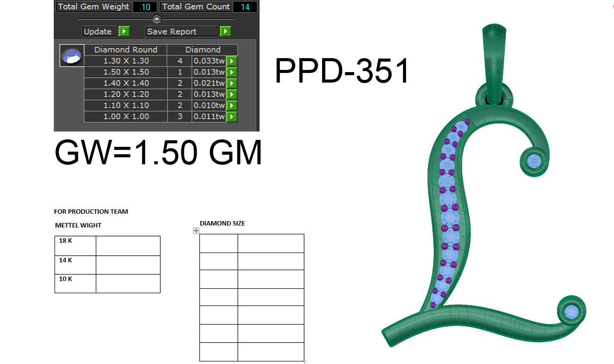This screenshot has height=364, width=614.
Task: Click the green arrow beside Save Report
Action: pyautogui.click(x=225, y=31)
